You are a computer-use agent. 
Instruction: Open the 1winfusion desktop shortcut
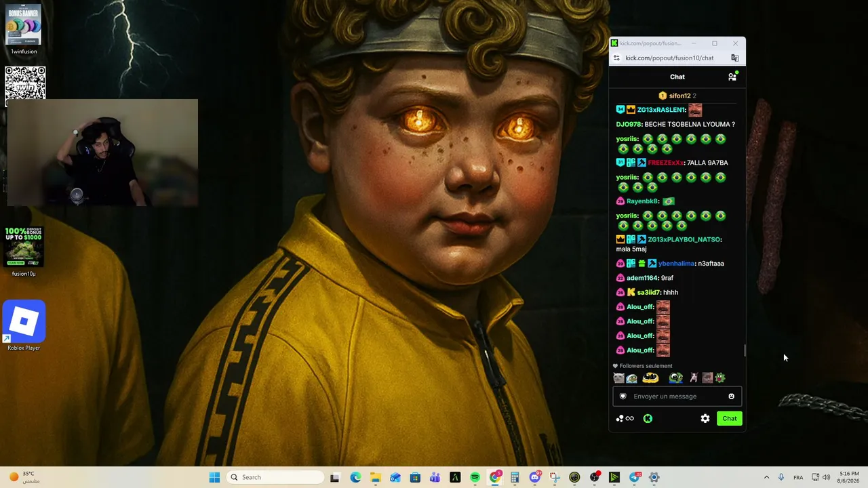pos(24,29)
